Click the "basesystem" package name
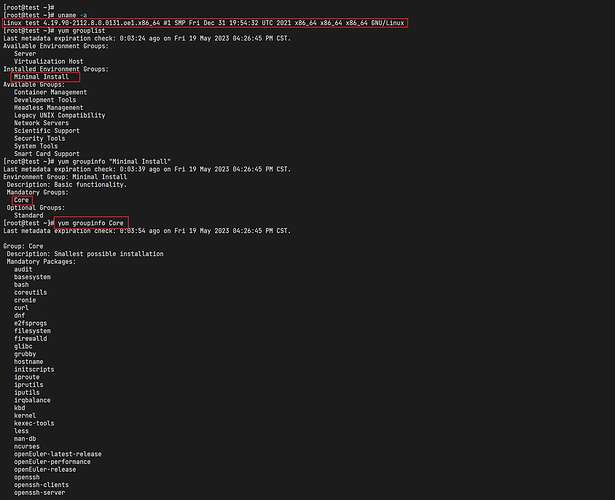 pyautogui.click(x=33, y=276)
